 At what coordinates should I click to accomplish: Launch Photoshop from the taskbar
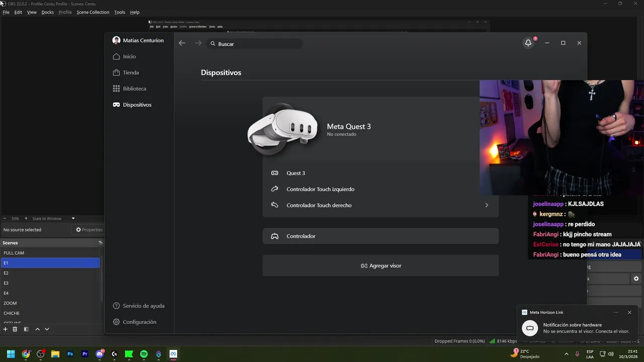click(x=70, y=354)
